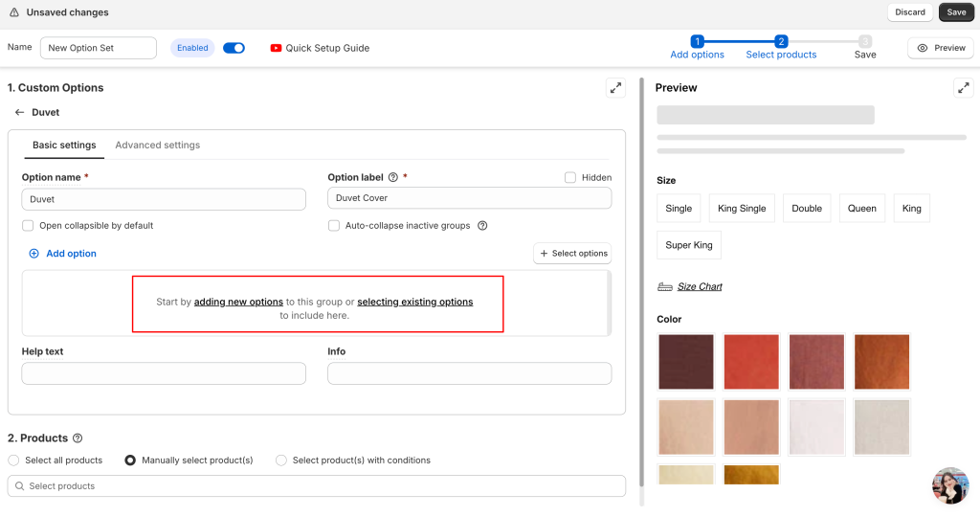Click the Products section help icon

[x=78, y=438]
